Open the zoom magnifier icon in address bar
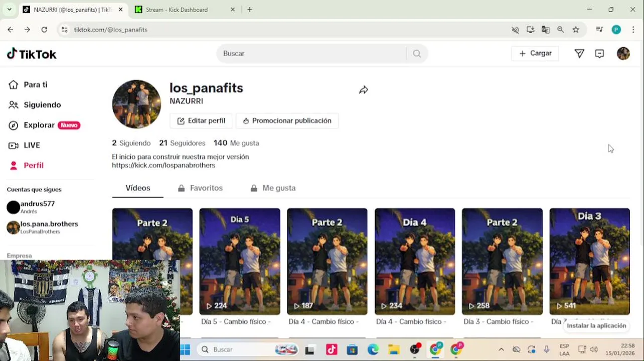This screenshot has width=644, height=361. (x=561, y=30)
